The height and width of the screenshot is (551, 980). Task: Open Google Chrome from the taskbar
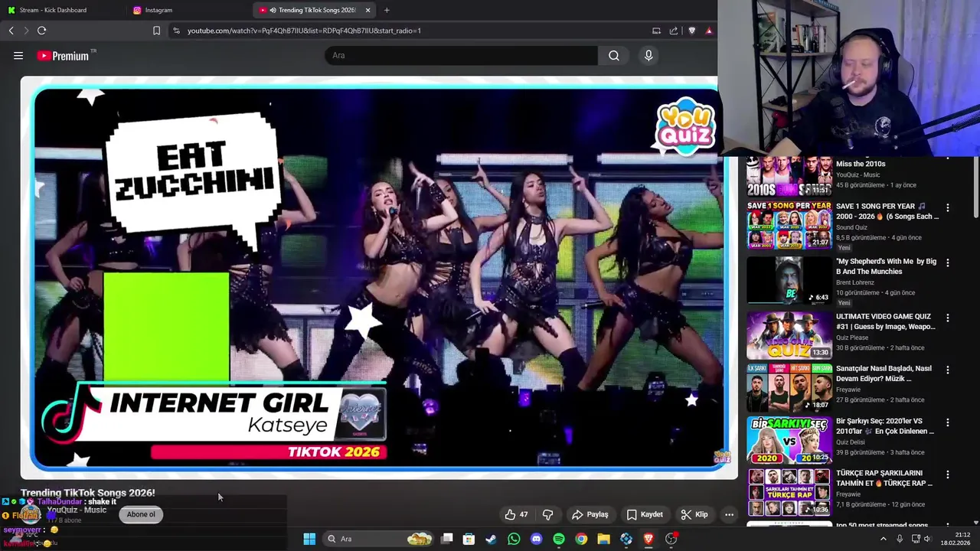tap(581, 539)
